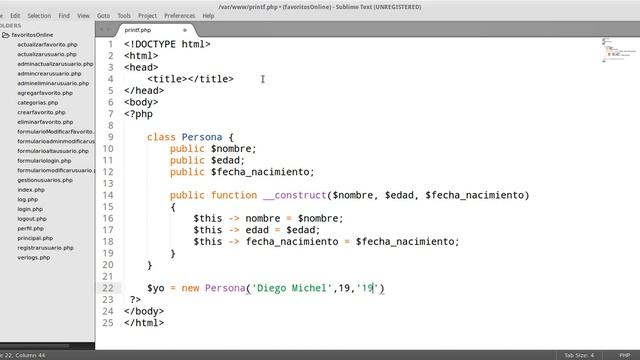The height and width of the screenshot is (360, 640).
Task: Open the Selection menu
Action: point(39,16)
